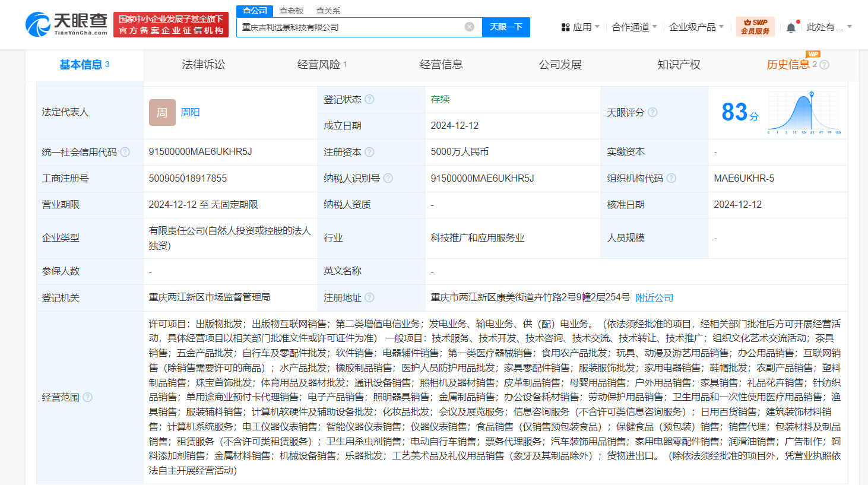
Task: Expand the 企业级产品 dropdown
Action: (x=697, y=27)
